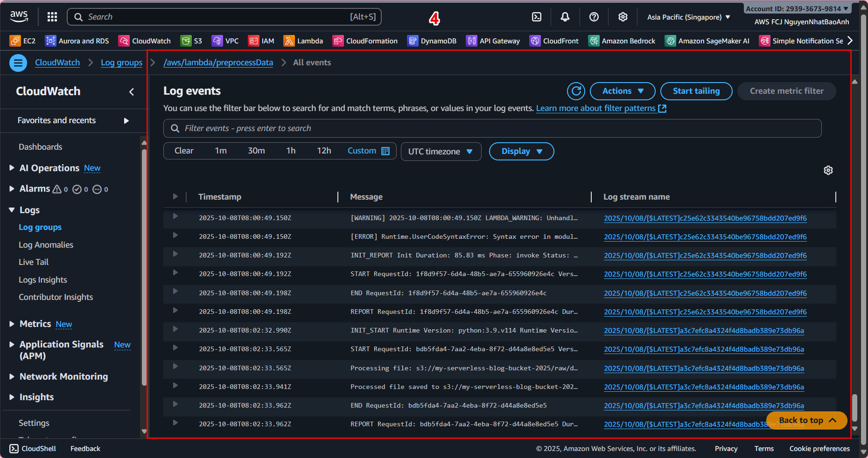The width and height of the screenshot is (868, 458).
Task: Open CloudWatch Settings in sidebar
Action: point(34,423)
